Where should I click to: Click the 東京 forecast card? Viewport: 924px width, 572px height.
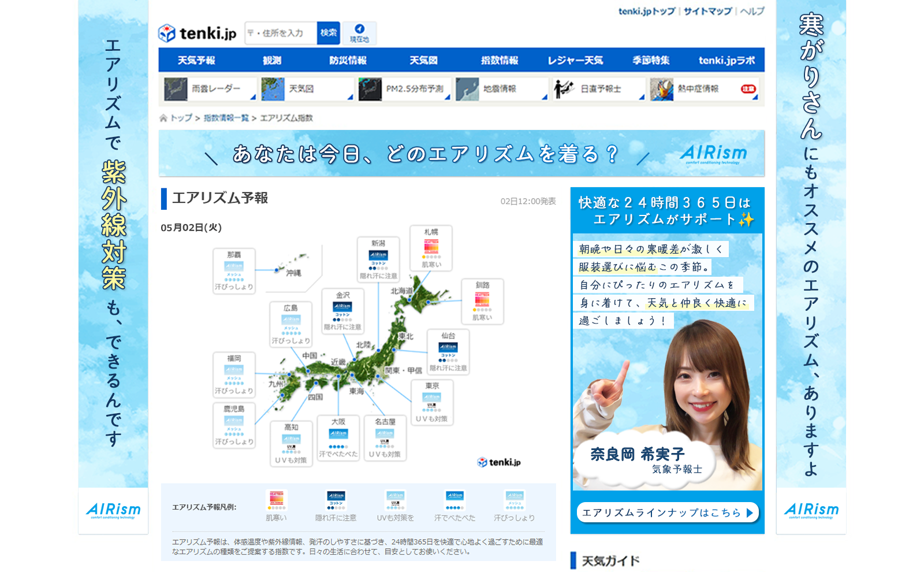(x=432, y=402)
